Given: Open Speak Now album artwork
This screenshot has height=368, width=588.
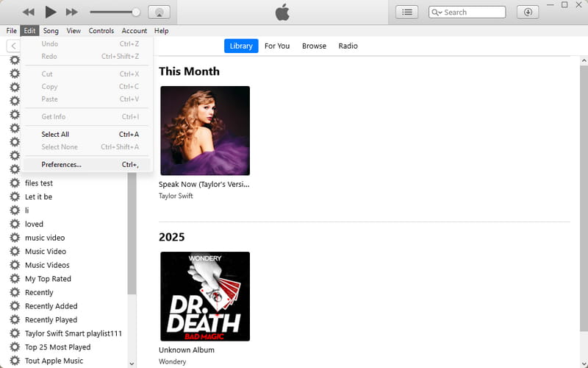Looking at the screenshot, I should 205,131.
